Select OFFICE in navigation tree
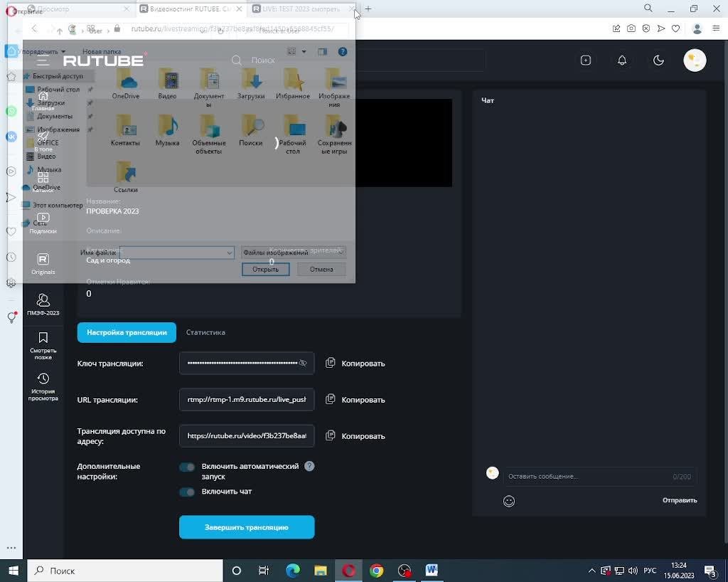This screenshot has width=728, height=582. (x=48, y=143)
